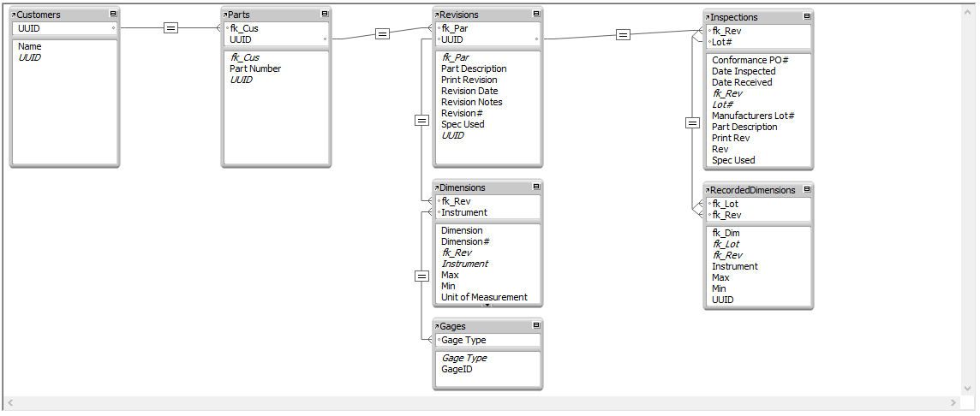Click the equals operator between Inspections and RecordedDimensions
980x416 pixels.
[692, 123]
